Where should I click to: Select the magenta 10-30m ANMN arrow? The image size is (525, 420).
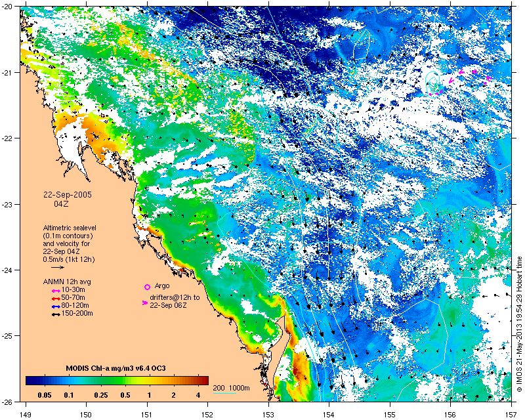(x=55, y=291)
